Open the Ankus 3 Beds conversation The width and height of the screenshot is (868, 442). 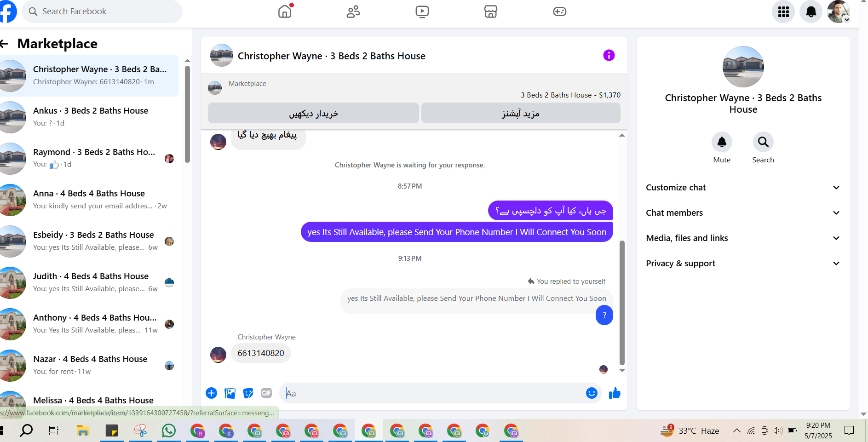89,117
